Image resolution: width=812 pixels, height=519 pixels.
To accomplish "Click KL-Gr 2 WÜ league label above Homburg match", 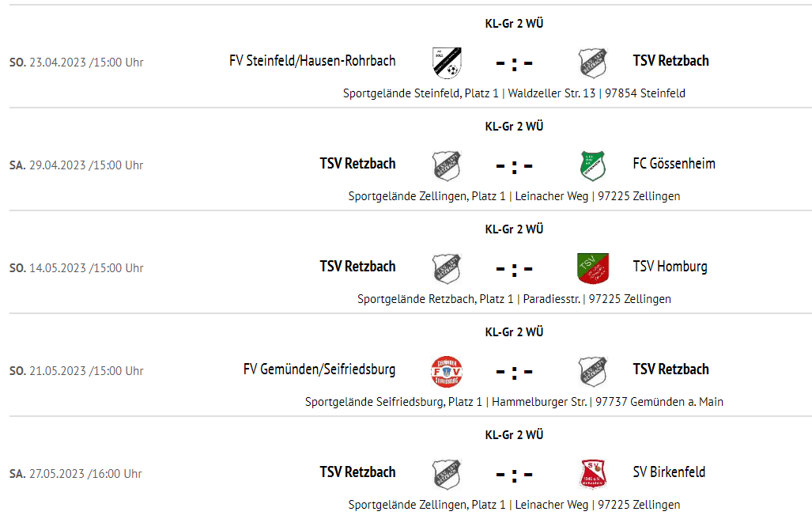I will tap(514, 229).
